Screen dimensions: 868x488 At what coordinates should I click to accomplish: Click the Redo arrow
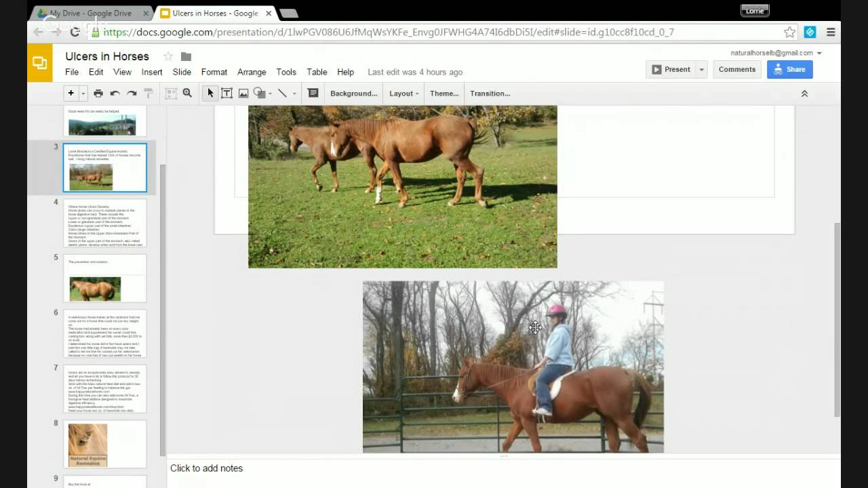[x=132, y=94]
